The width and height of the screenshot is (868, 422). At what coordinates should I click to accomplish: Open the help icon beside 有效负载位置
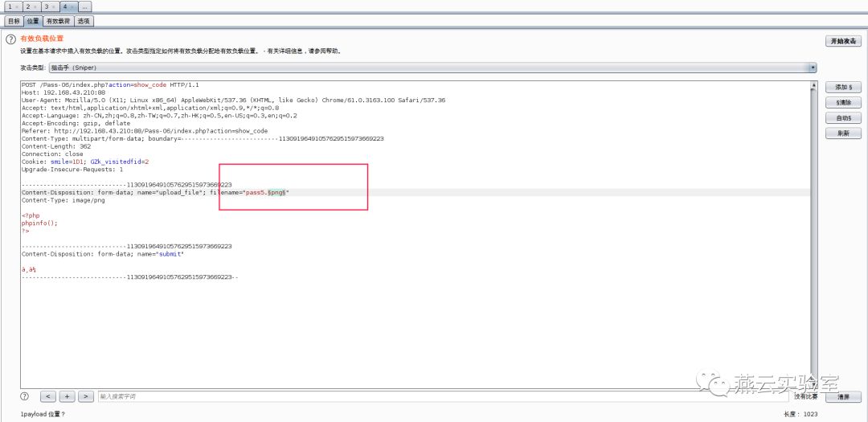point(10,39)
